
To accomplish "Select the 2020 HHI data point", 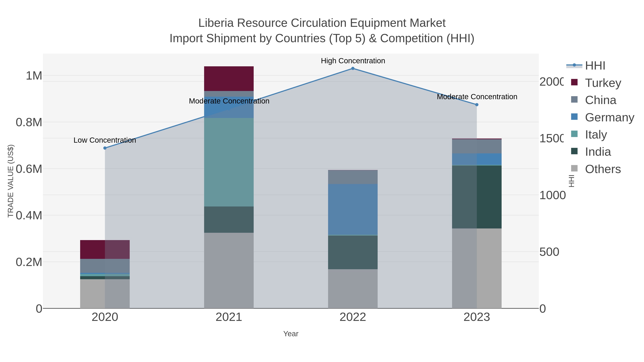I will coord(105,148).
